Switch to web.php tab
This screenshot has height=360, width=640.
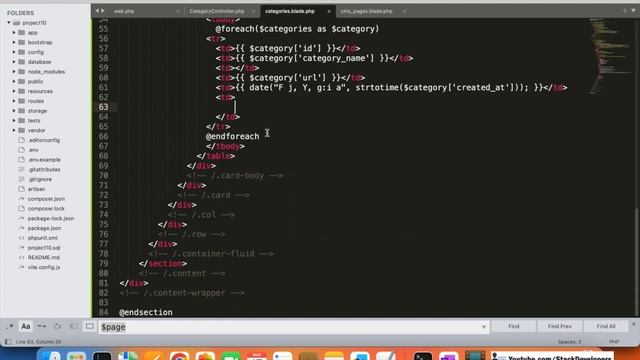pos(124,11)
